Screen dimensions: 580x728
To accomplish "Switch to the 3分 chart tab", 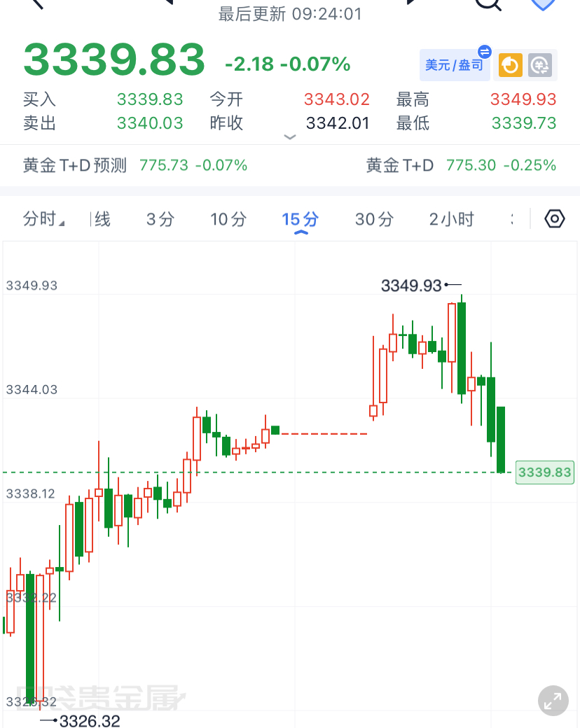I will [x=160, y=219].
